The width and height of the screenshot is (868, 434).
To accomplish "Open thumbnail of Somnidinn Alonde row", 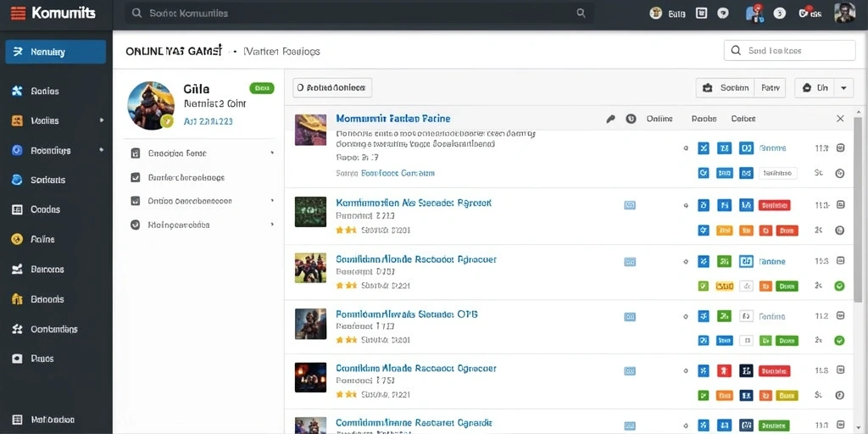I will click(x=310, y=268).
